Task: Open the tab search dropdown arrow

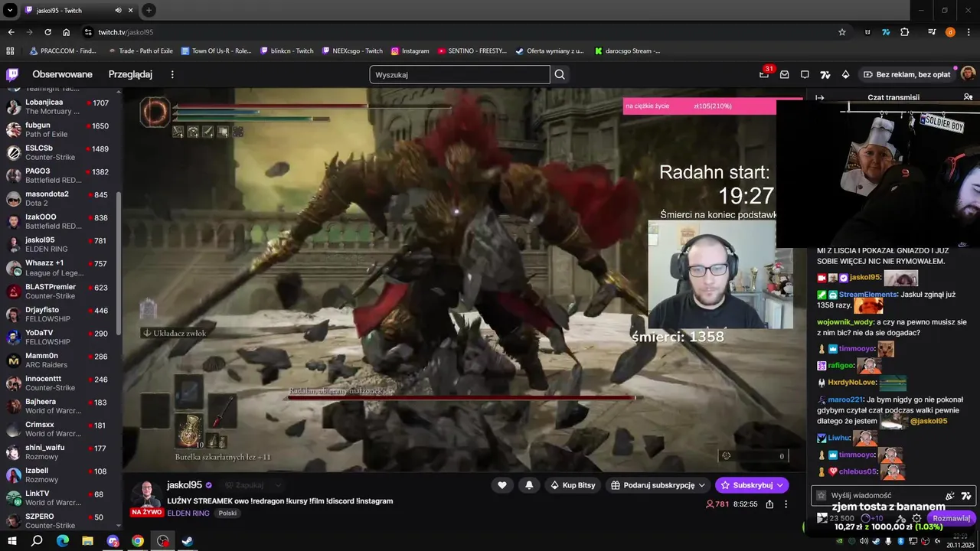Action: pos(11,11)
